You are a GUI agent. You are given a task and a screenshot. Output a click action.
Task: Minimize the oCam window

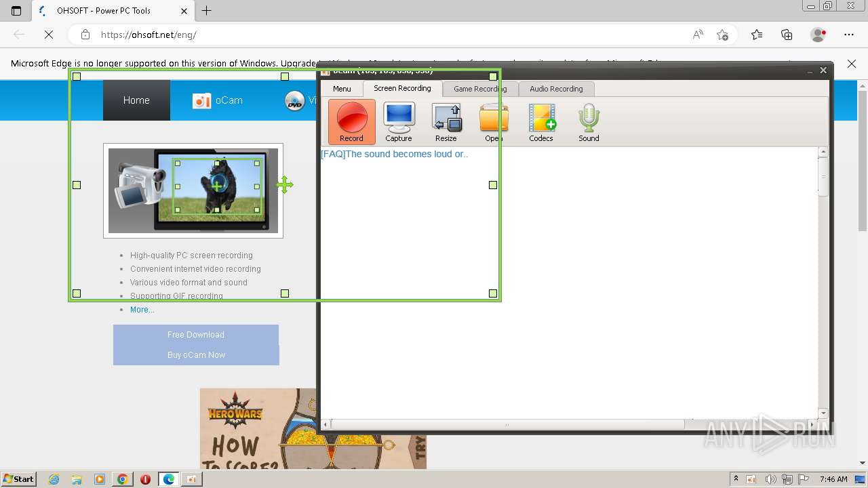tap(810, 71)
